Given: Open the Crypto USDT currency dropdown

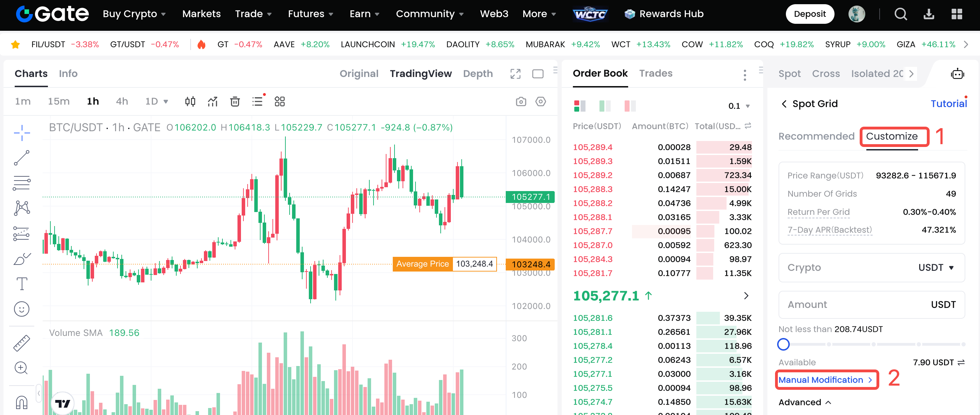Looking at the screenshot, I should (x=936, y=267).
